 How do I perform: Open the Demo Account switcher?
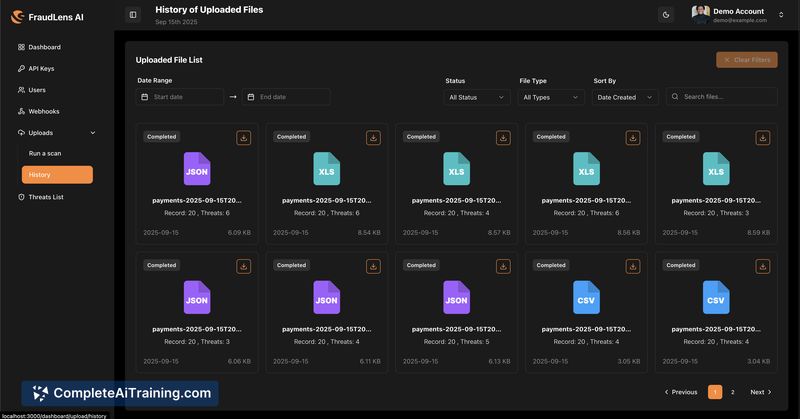(738, 15)
